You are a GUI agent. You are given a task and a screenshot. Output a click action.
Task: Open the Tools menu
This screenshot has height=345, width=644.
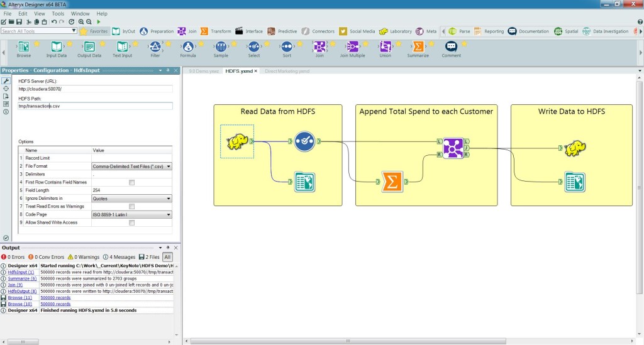point(58,14)
